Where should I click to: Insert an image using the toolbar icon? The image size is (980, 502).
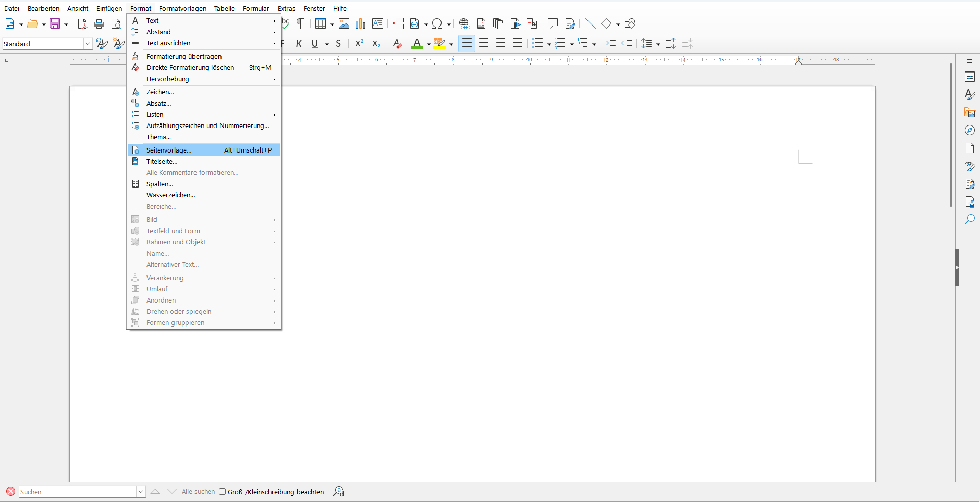click(344, 24)
